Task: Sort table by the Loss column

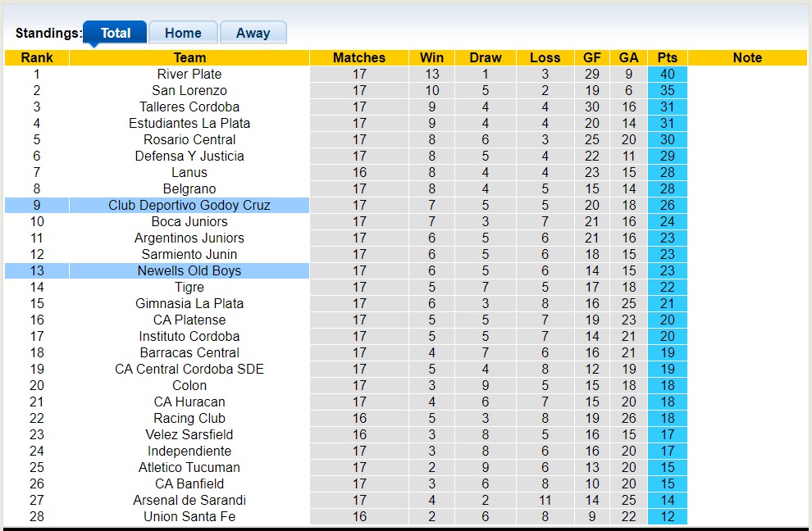Action: point(545,57)
